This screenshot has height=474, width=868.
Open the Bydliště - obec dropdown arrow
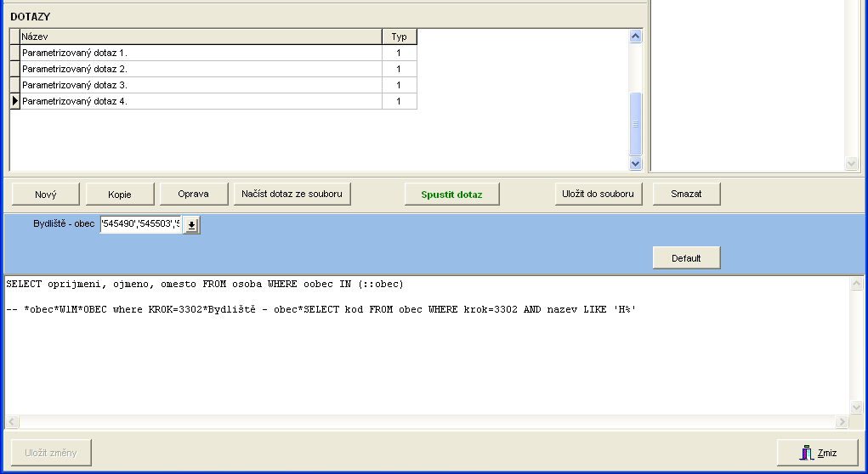pos(191,224)
